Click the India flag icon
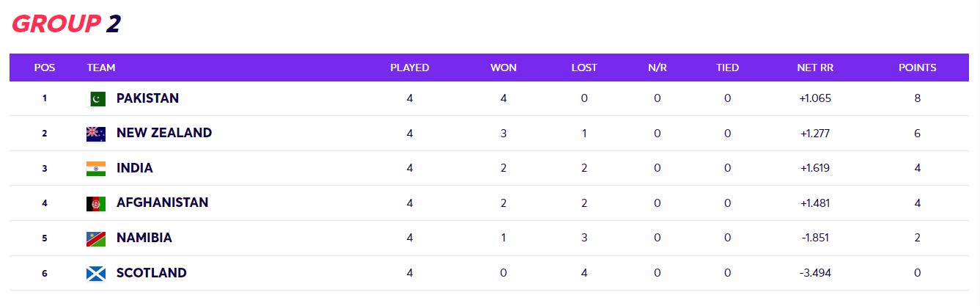Viewport: 980px width, 306px height. point(96,168)
